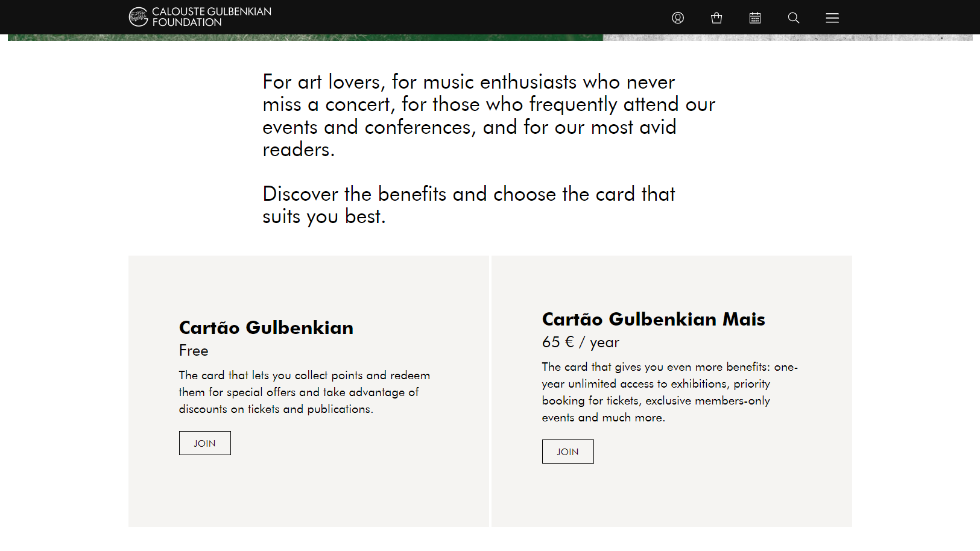The height and width of the screenshot is (551, 980).
Task: Open the hamburger menu
Action: tap(832, 17)
